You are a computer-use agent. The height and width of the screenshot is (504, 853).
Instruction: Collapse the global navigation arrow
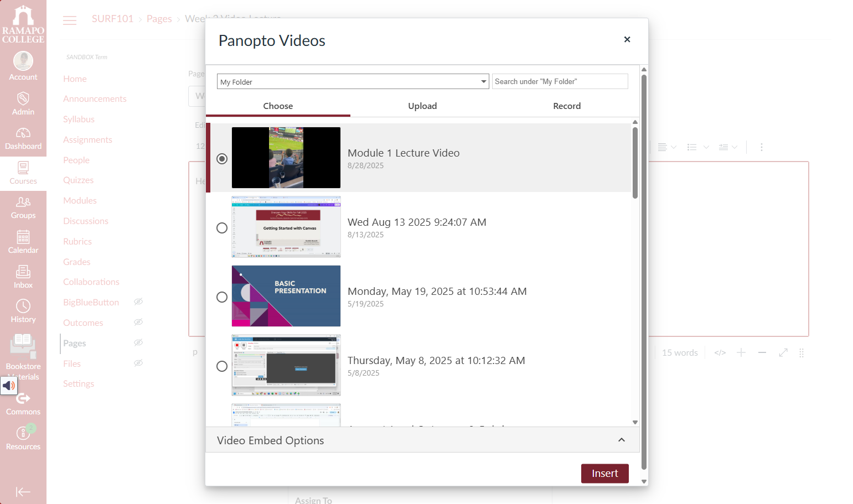pos(23,492)
